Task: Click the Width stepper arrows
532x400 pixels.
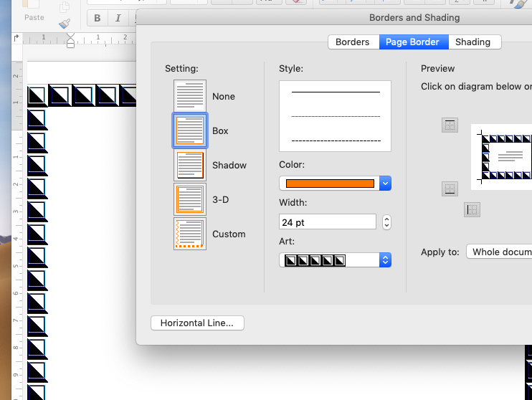Action: point(386,222)
